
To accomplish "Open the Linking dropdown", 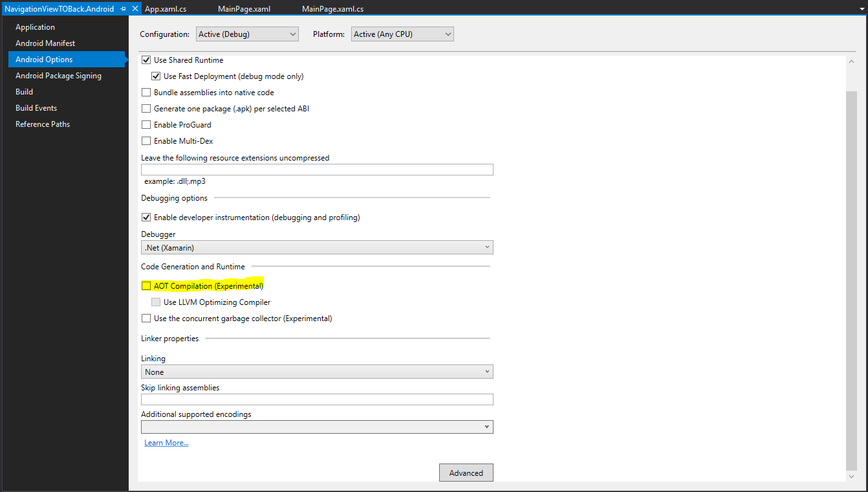I will pyautogui.click(x=317, y=372).
